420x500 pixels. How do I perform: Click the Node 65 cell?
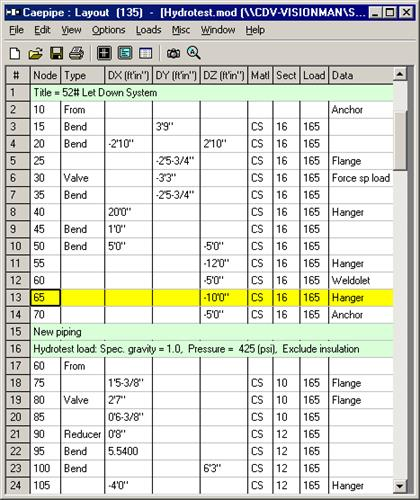(45, 297)
